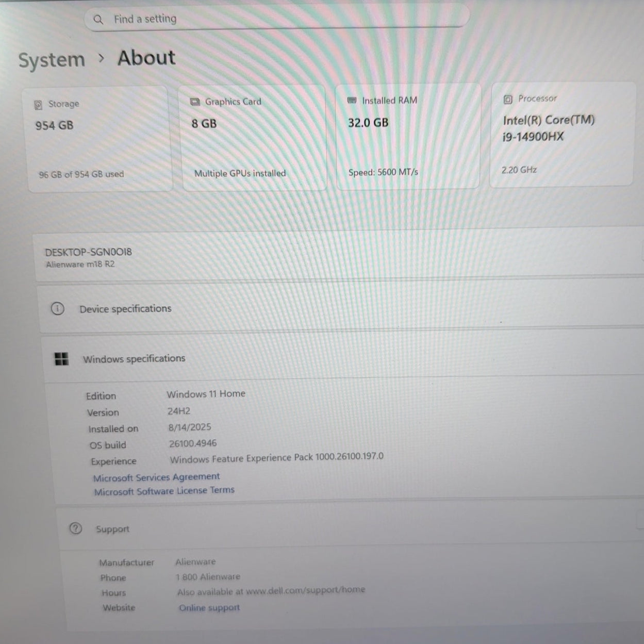Select 'Windows 11 Home' edition value
This screenshot has height=644, width=644.
pos(206,394)
